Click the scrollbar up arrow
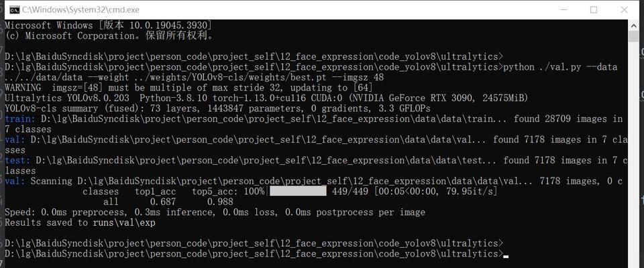This screenshot has height=268, width=644. point(633,25)
